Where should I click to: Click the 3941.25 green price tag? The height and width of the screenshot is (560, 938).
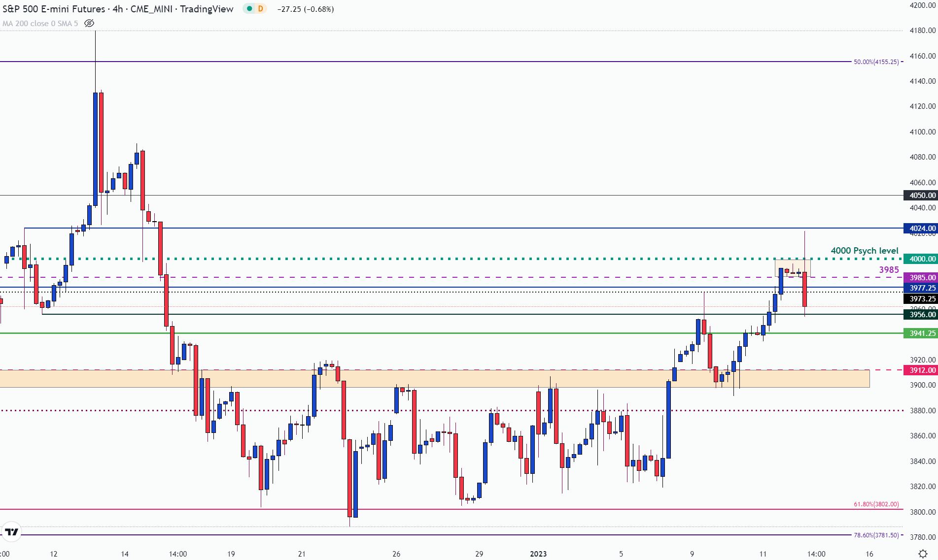click(920, 333)
